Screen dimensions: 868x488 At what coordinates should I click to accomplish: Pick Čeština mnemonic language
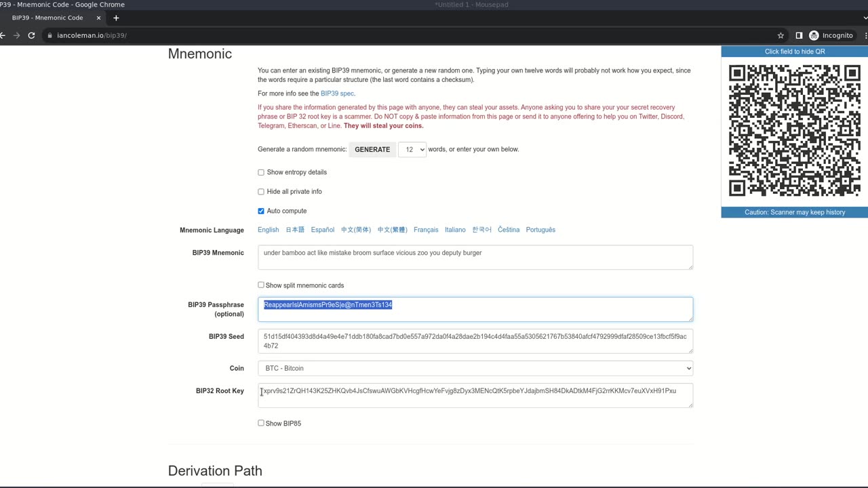[509, 230]
